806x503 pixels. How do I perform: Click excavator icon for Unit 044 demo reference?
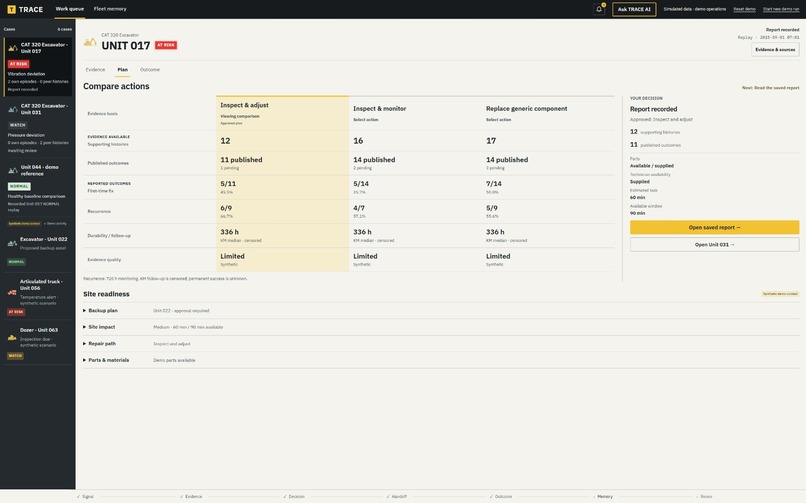tap(13, 170)
